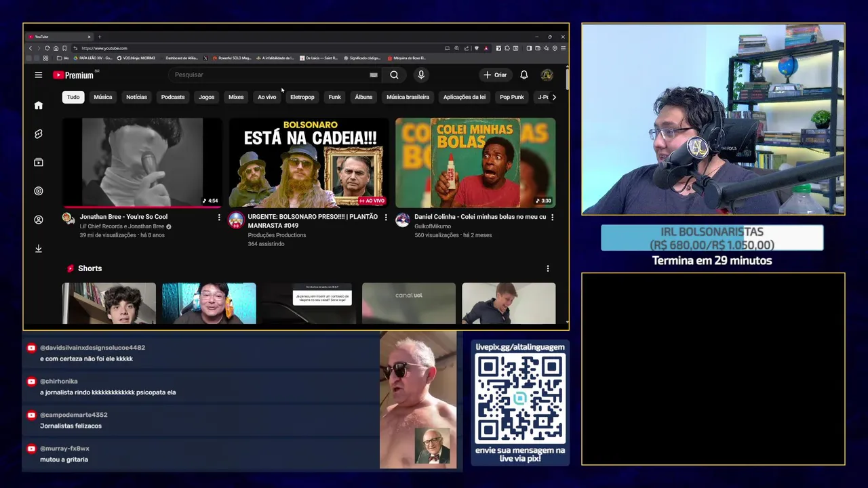Screen dimensions: 868x488
Task: Close the YouTube browser tab
Action: click(x=89, y=37)
